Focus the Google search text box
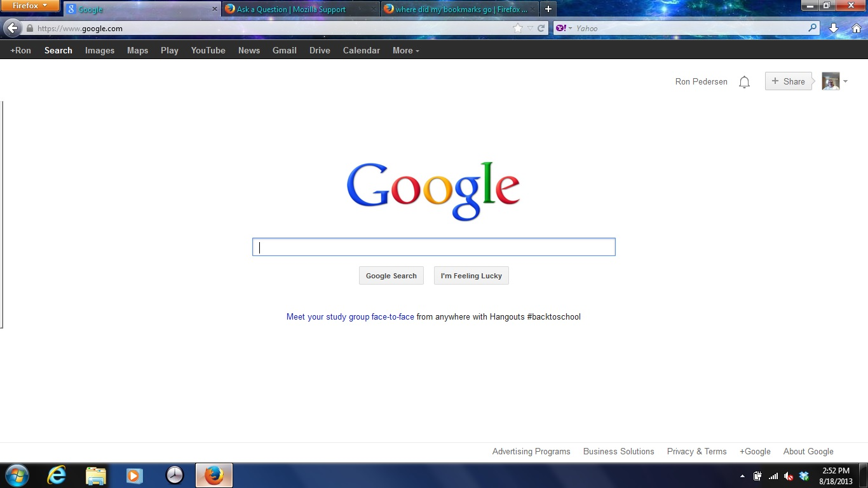Viewport: 868px width, 488px height. 434,247
